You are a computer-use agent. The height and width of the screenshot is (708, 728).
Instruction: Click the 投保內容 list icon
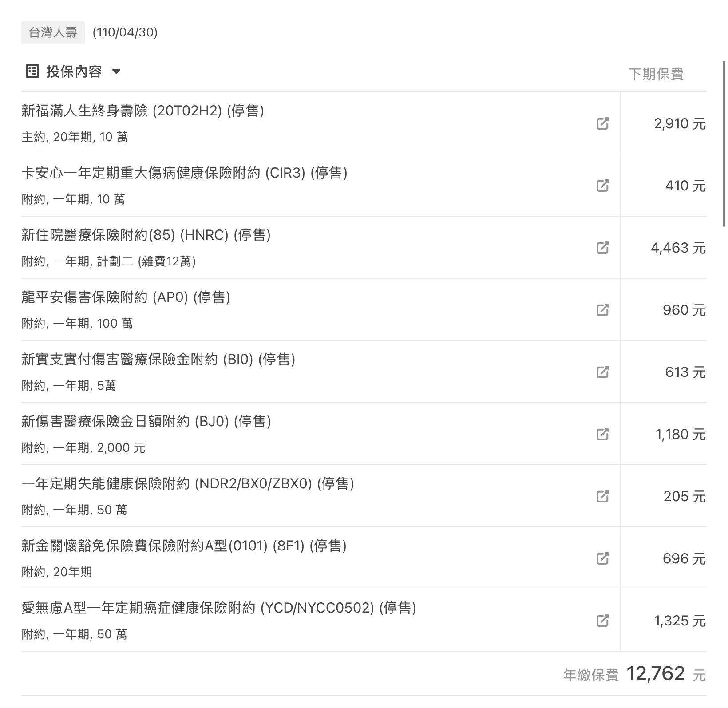coord(32,71)
